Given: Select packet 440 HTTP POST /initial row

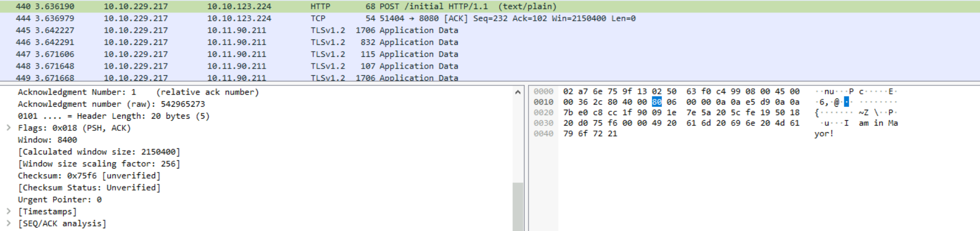Looking at the screenshot, I should point(281,6).
